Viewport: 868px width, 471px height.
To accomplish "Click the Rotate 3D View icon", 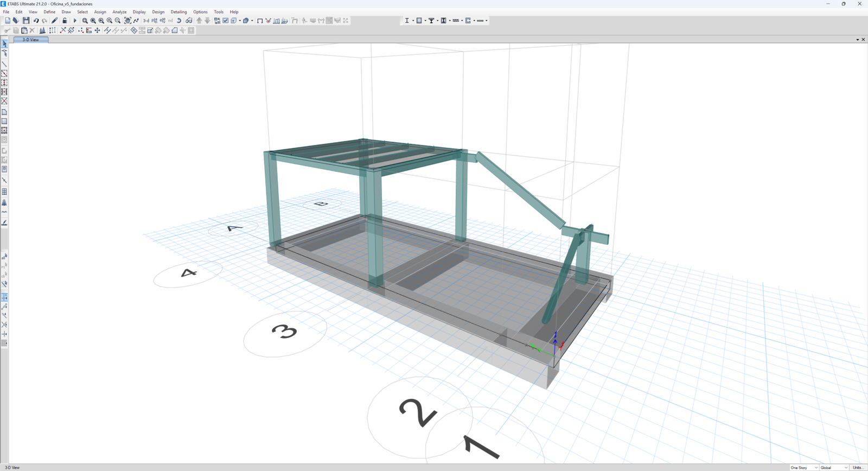I will tap(178, 21).
